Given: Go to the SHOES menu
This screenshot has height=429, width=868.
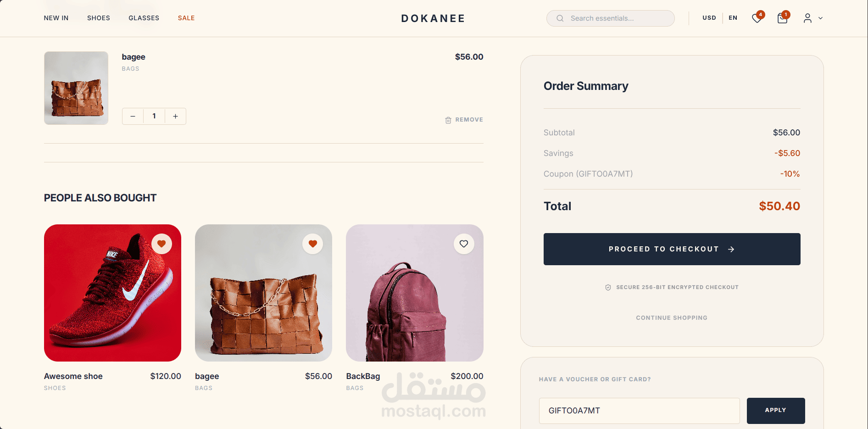Looking at the screenshot, I should pyautogui.click(x=99, y=18).
